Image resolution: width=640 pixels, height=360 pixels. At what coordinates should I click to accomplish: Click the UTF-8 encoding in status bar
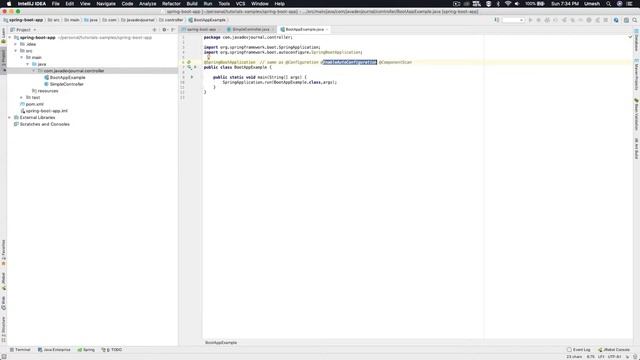[614, 356]
